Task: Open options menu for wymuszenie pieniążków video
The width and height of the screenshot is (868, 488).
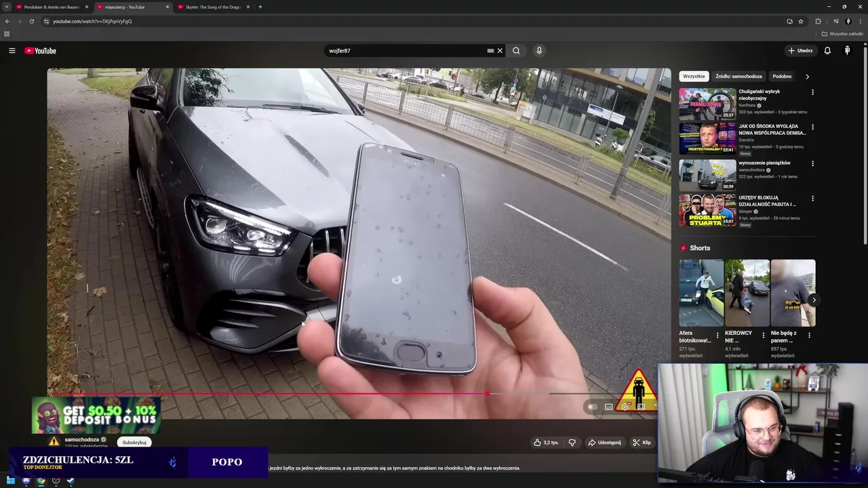Action: click(x=812, y=163)
